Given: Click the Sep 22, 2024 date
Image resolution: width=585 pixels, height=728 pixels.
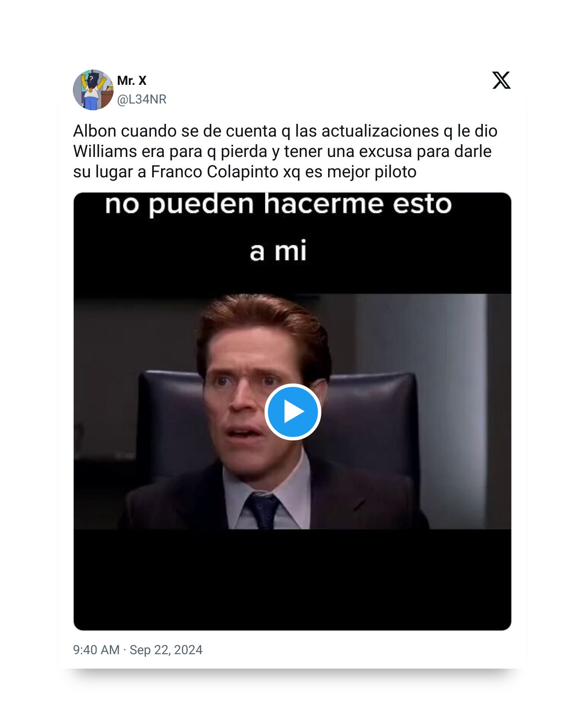Looking at the screenshot, I should (x=166, y=650).
